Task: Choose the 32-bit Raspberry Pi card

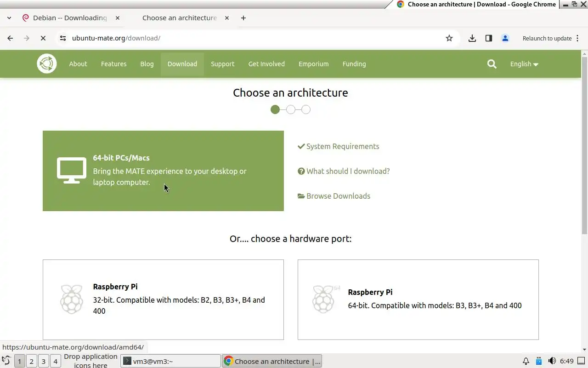Action: click(x=163, y=299)
